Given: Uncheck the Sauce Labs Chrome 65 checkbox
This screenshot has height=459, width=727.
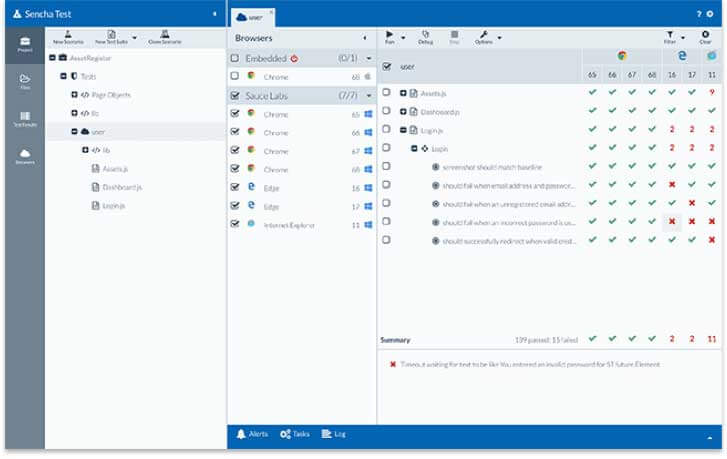Looking at the screenshot, I should (x=235, y=113).
